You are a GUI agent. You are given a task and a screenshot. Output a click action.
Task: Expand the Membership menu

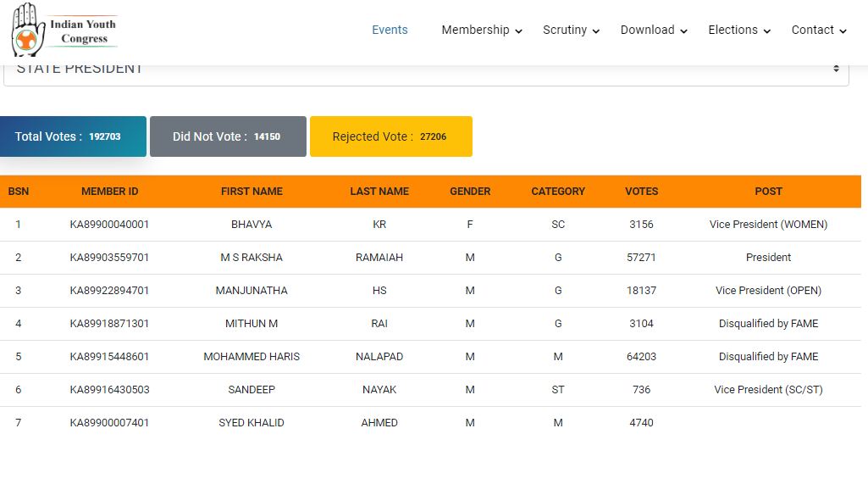point(481,30)
